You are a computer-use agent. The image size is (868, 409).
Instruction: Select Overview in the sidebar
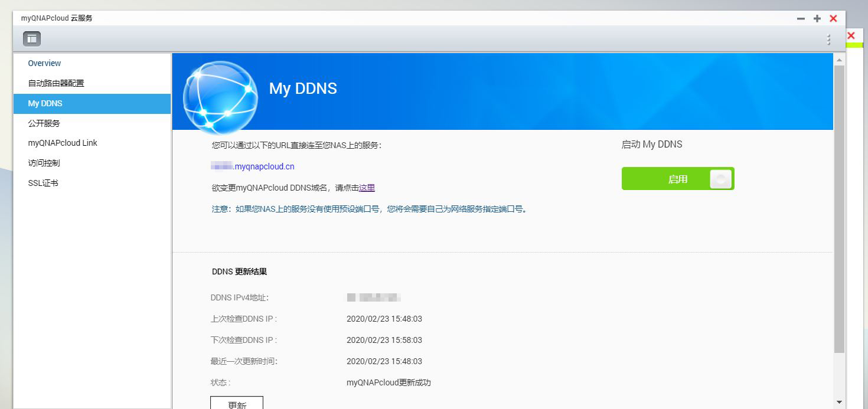[44, 63]
